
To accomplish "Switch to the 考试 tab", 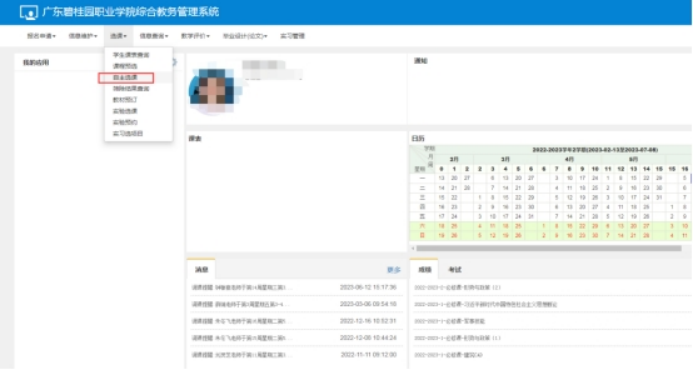I will pos(455,270).
